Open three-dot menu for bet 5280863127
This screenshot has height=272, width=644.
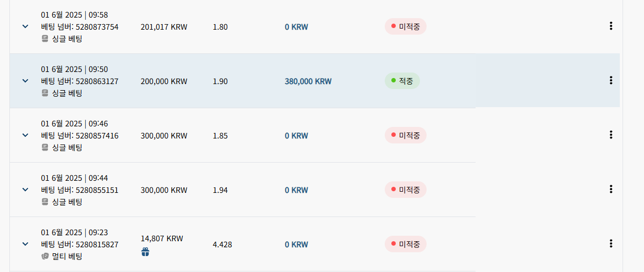(x=611, y=80)
